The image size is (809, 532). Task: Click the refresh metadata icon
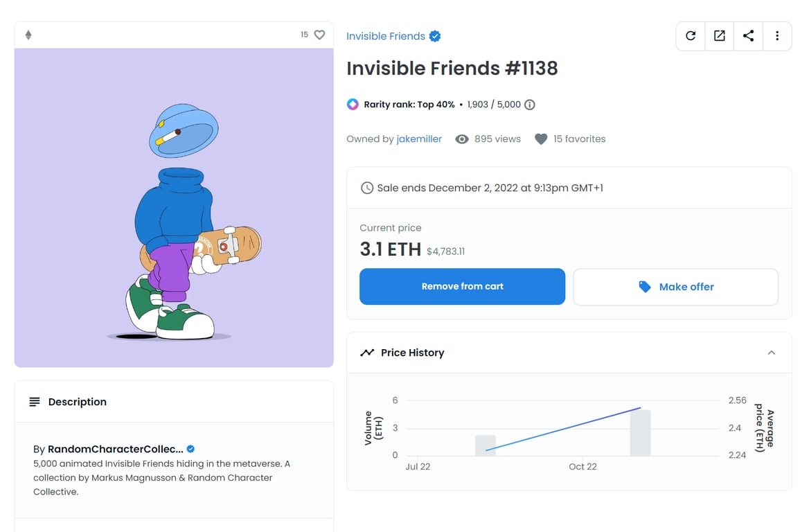pos(691,36)
